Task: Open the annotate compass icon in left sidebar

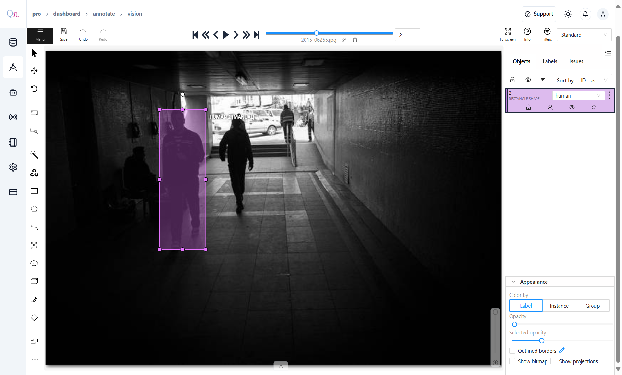Action: point(13,67)
